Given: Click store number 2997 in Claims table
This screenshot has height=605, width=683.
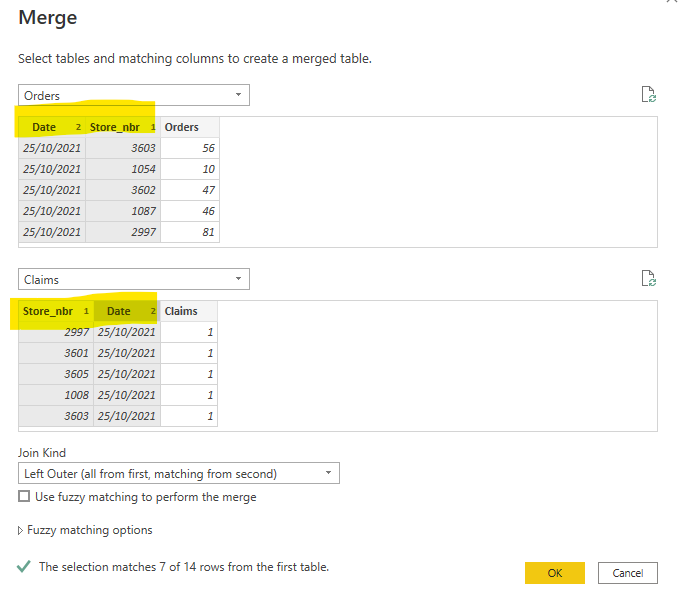Looking at the screenshot, I should click(x=56, y=332).
